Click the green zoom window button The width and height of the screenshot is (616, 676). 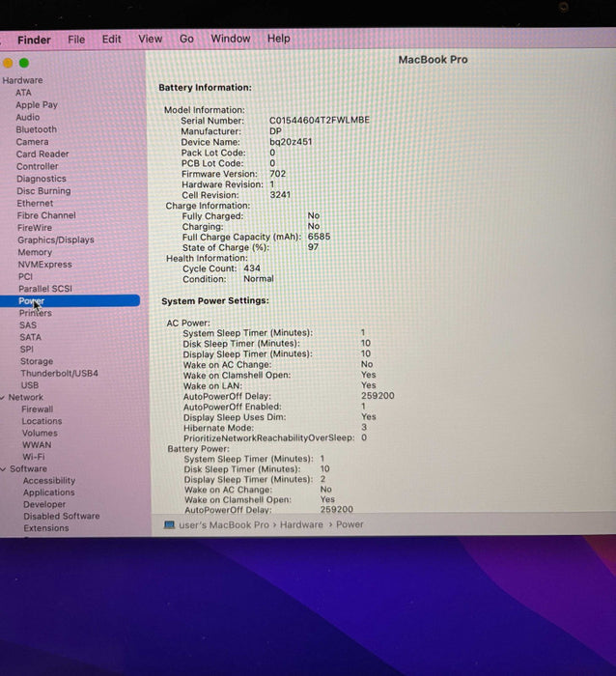tap(24, 63)
